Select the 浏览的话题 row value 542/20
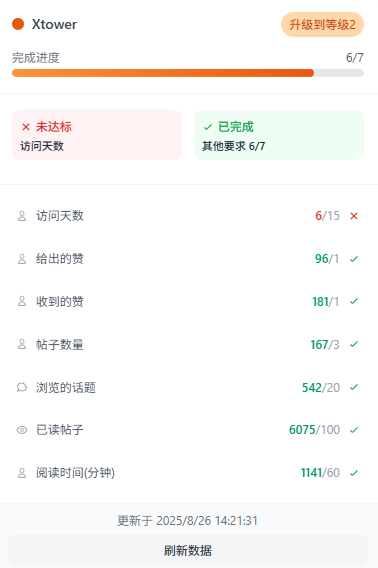378x568 pixels. (321, 388)
